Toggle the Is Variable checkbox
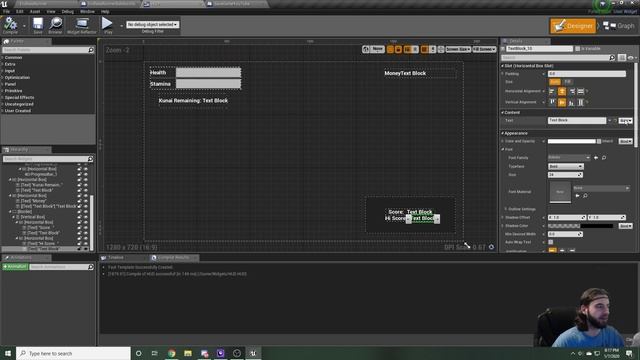This screenshot has width=640, height=360. pos(578,49)
